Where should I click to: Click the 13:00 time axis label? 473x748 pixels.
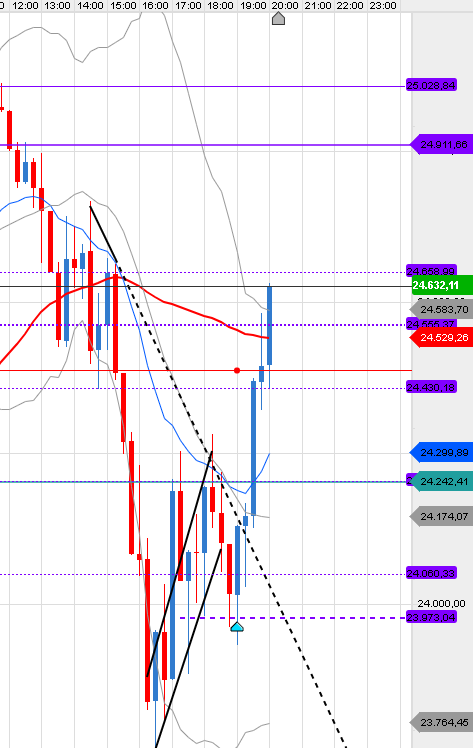tap(57, 6)
